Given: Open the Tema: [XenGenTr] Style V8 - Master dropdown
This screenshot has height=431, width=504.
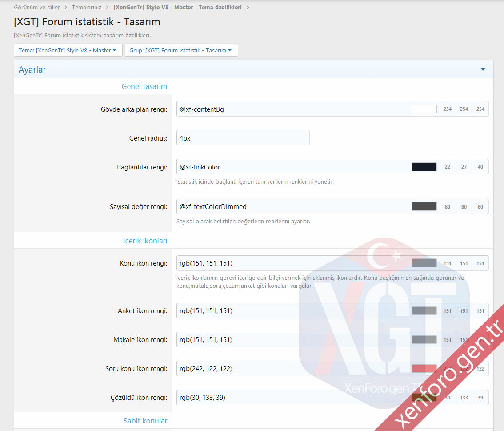Looking at the screenshot, I should coord(68,51).
